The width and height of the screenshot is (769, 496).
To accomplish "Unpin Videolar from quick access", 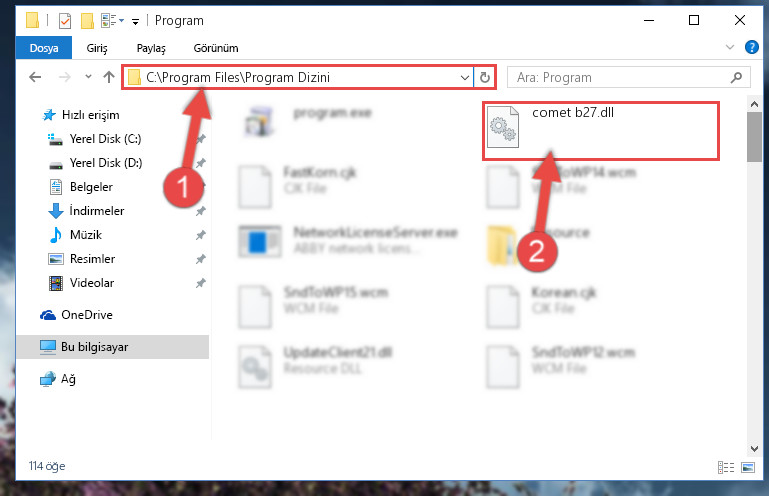I will pyautogui.click(x=201, y=283).
